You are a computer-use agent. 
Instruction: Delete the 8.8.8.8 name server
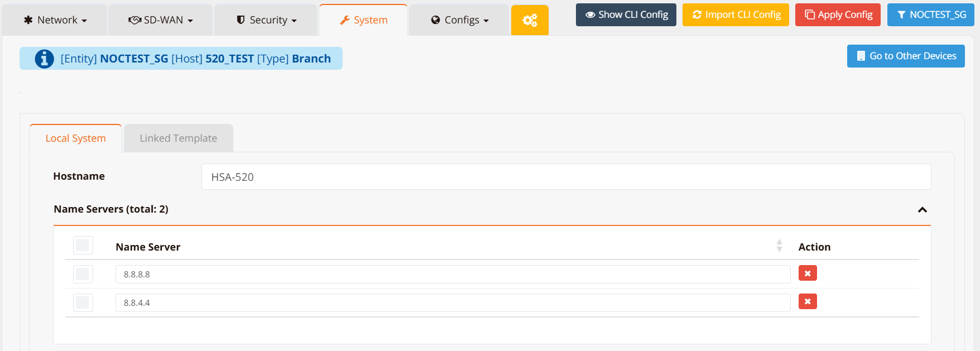point(807,273)
